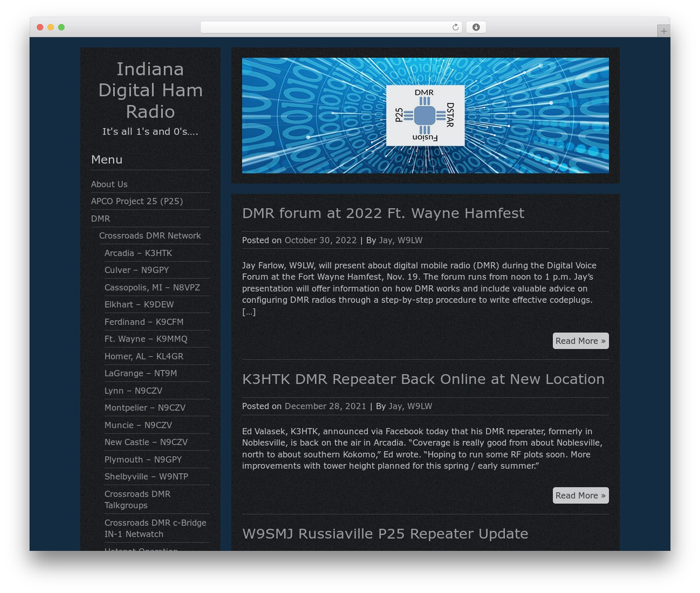Viewport: 700px width, 593px height.
Task: Click the October 30, 2022 post date
Action: [320, 241]
